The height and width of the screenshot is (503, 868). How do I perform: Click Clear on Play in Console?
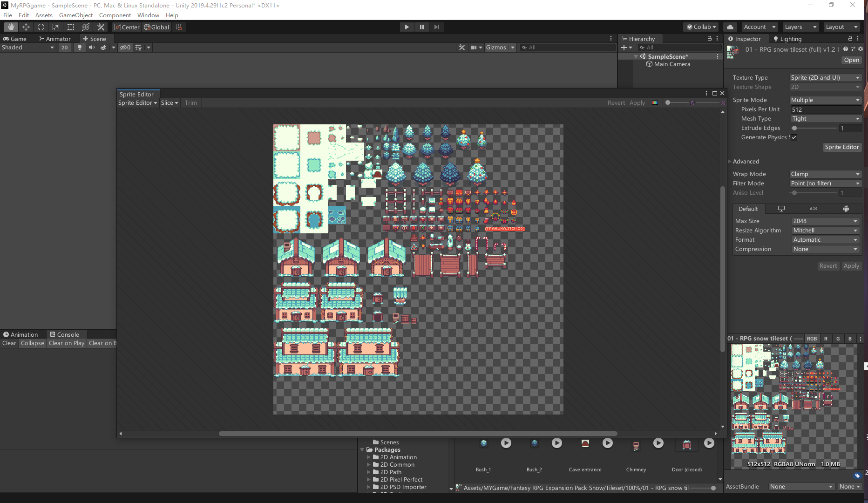(67, 343)
